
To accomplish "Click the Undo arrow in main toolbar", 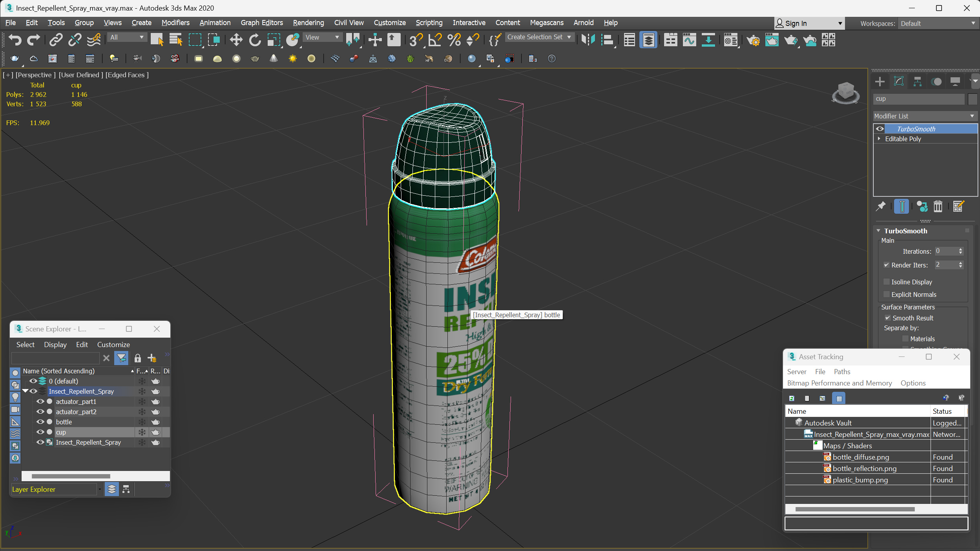I will (x=15, y=40).
